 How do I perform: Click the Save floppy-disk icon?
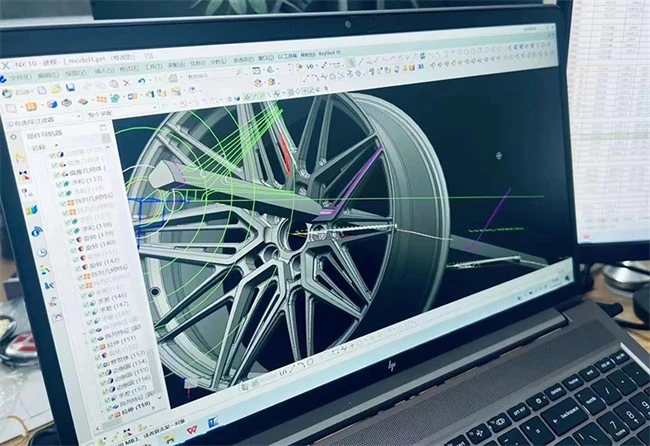coord(70,87)
